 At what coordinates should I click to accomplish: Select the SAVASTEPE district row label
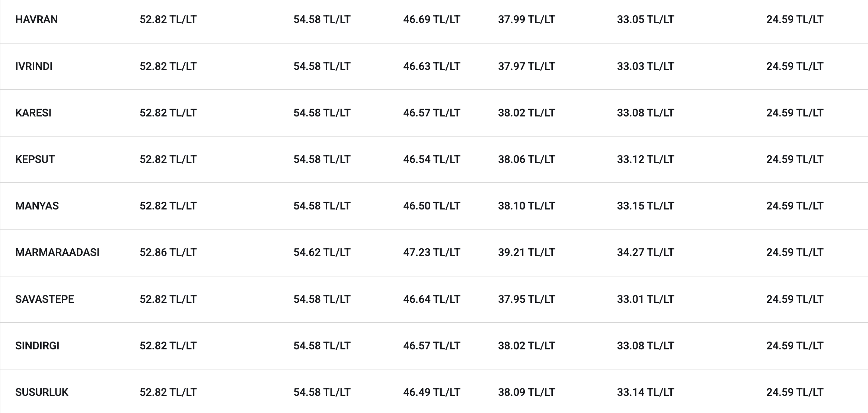[x=45, y=299]
